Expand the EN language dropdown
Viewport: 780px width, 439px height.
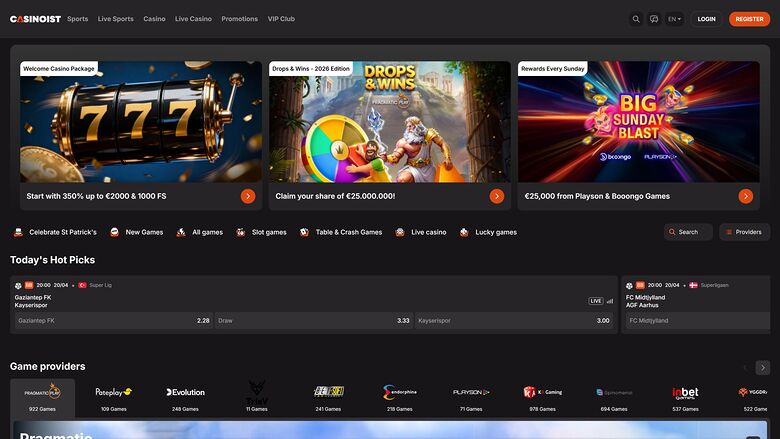[x=675, y=19]
